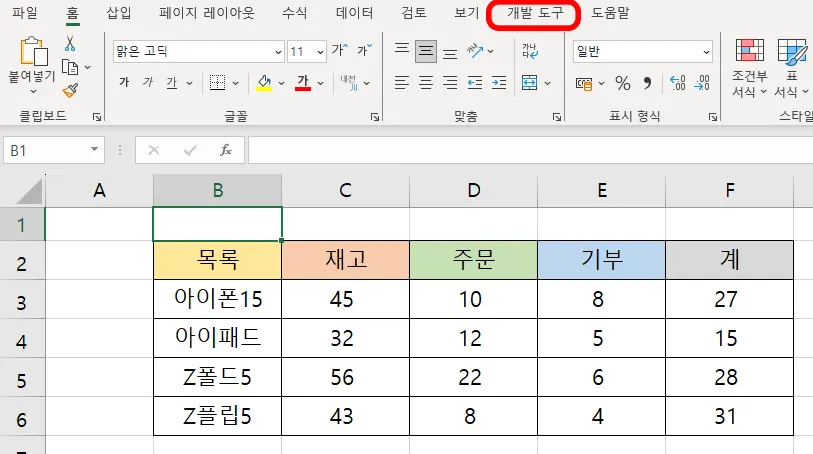The height and width of the screenshot is (454, 813).
Task: Click the insert function fx button
Action: pyautogui.click(x=226, y=150)
